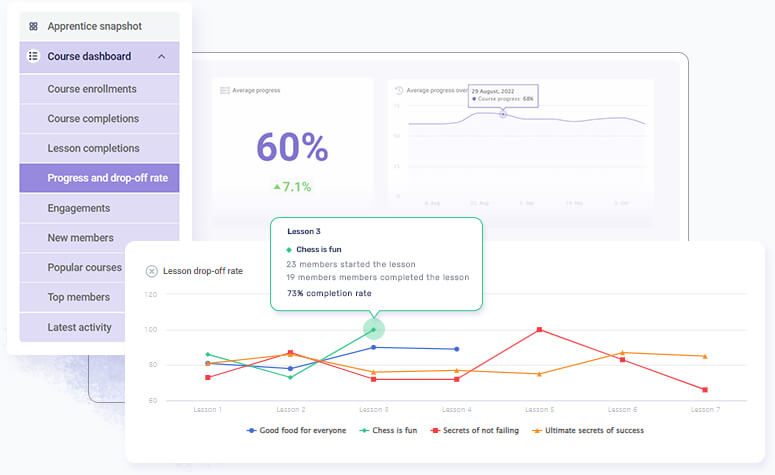Click the green 7.1% increase indicator
Screen dimensions: 775x475
click(x=292, y=187)
